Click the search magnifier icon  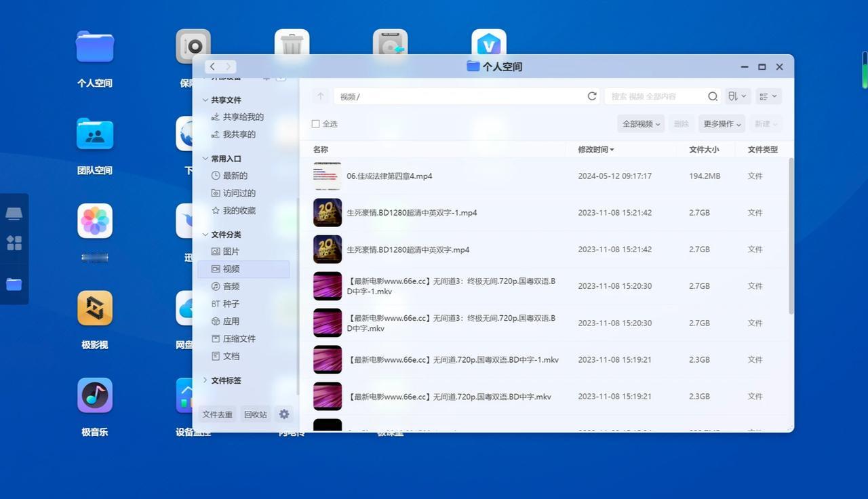point(713,96)
